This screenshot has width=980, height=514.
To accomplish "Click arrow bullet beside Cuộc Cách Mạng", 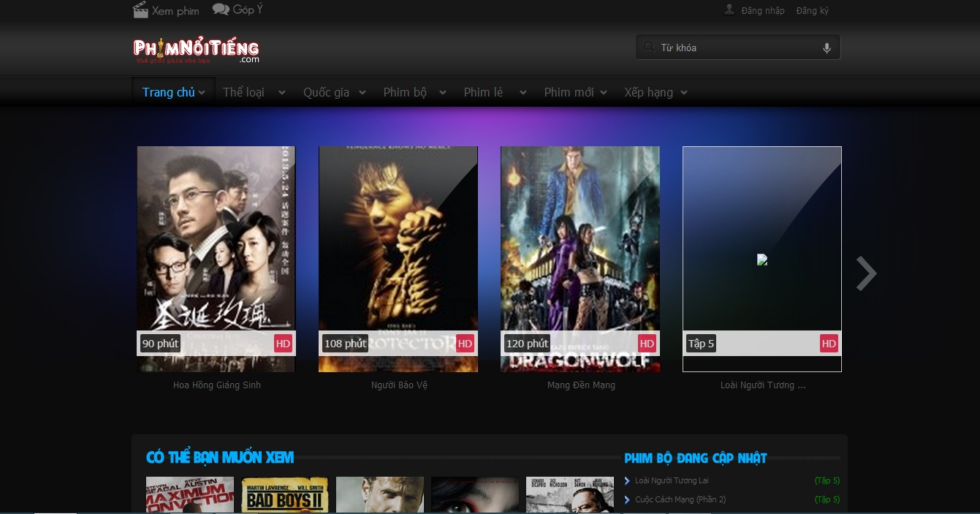I will coord(627,499).
